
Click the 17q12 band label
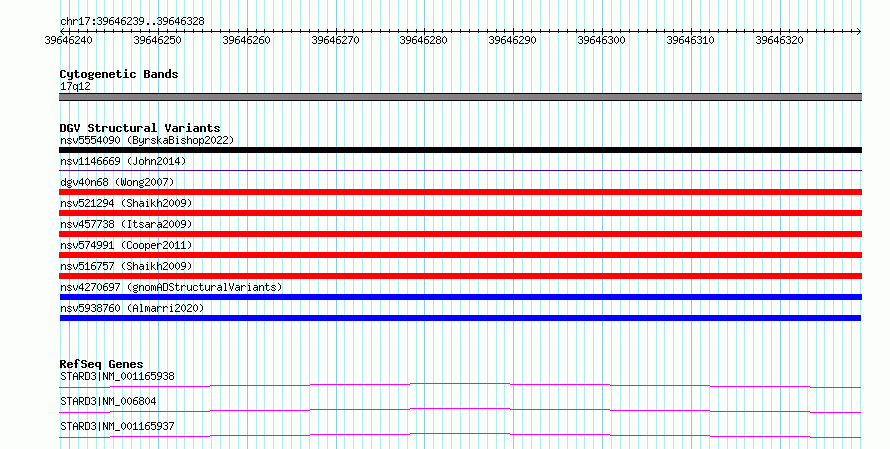[x=75, y=86]
